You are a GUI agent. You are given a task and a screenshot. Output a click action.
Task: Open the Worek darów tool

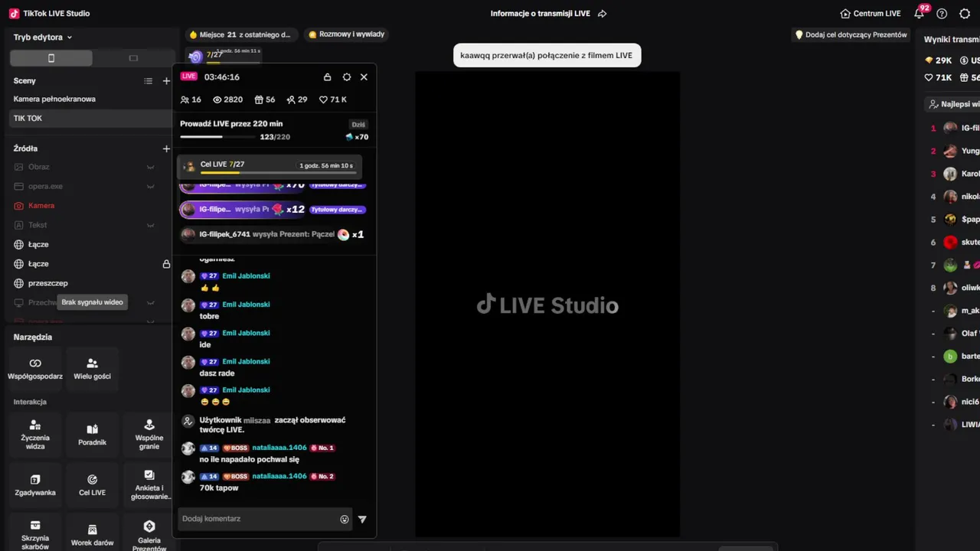(92, 534)
